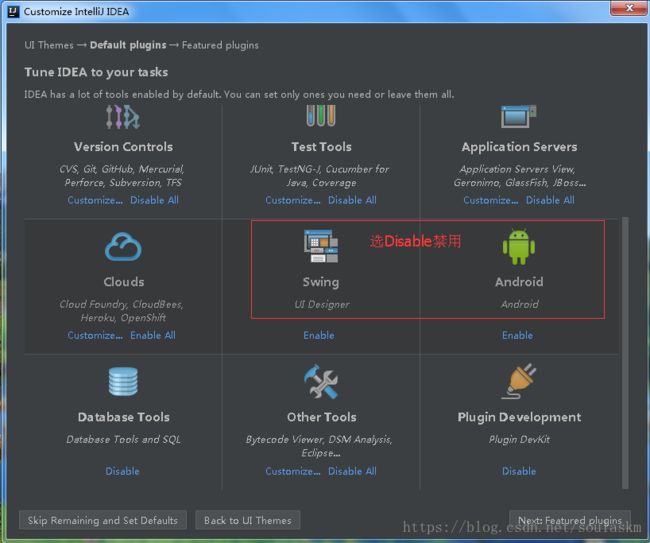Click the plugin list vertical scrollbar
Image resolution: width=650 pixels, height=543 pixels.
(625, 352)
